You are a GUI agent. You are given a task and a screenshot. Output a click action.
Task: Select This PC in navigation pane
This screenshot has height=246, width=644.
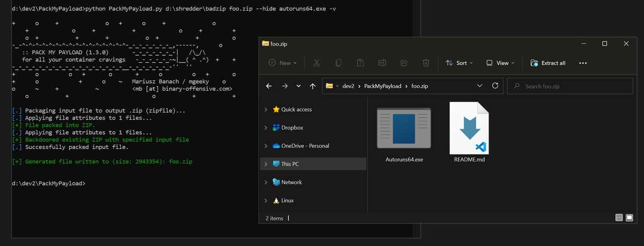click(x=286, y=164)
